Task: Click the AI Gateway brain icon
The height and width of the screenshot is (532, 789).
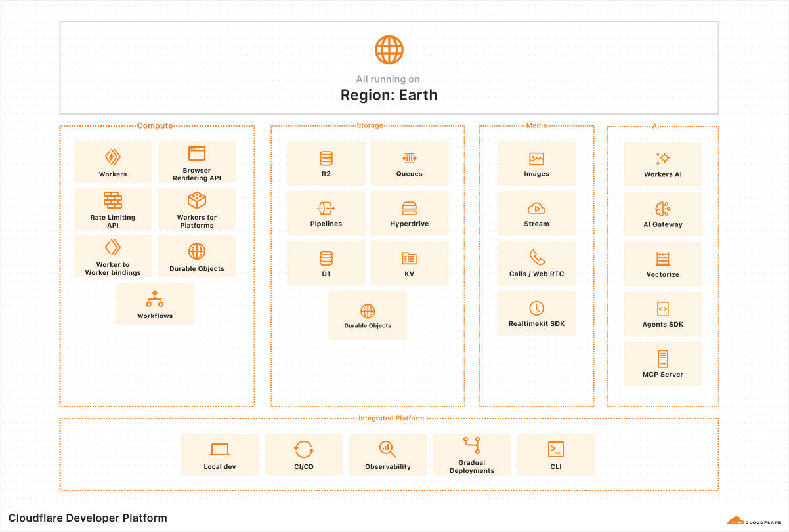Action: [x=663, y=209]
